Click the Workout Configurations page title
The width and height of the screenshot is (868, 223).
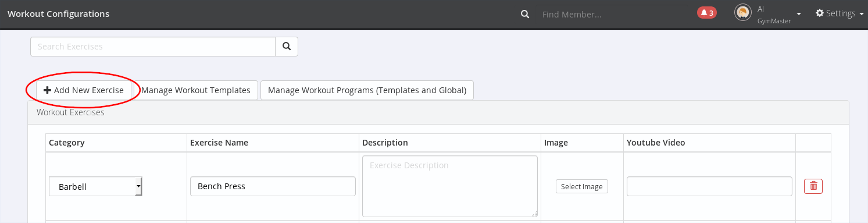tap(58, 13)
